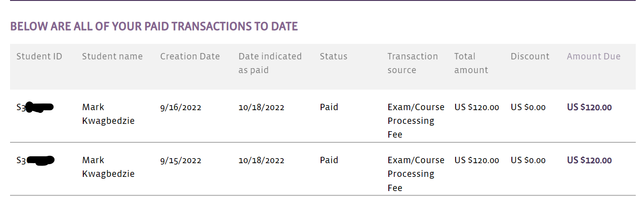This screenshot has height=197, width=644.
Task: Select the "Transaction source" column header
Action: [x=413, y=63]
